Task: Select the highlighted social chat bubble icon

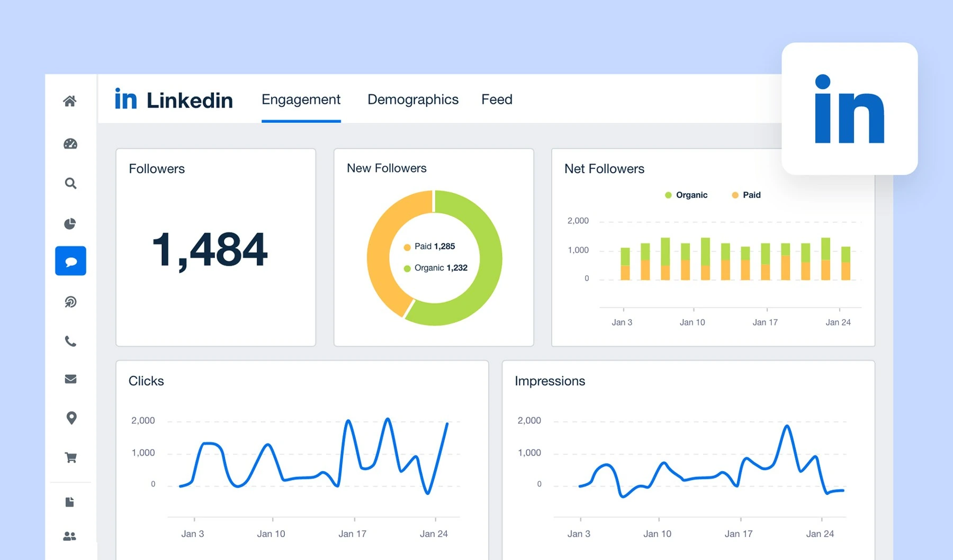Action: [x=70, y=261]
